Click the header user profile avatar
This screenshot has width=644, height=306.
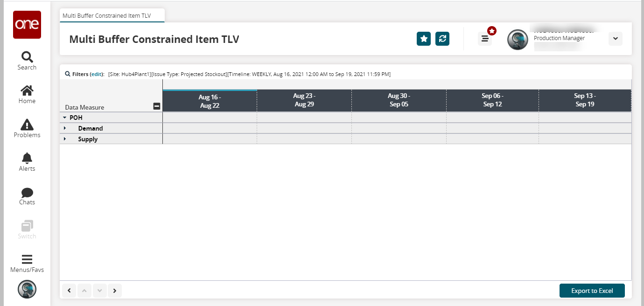pyautogui.click(x=518, y=40)
